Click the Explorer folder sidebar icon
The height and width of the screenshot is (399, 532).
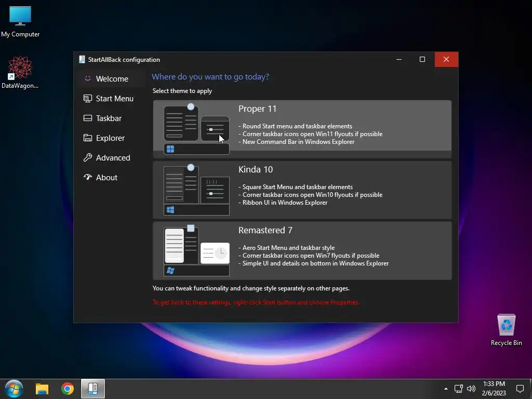87,138
